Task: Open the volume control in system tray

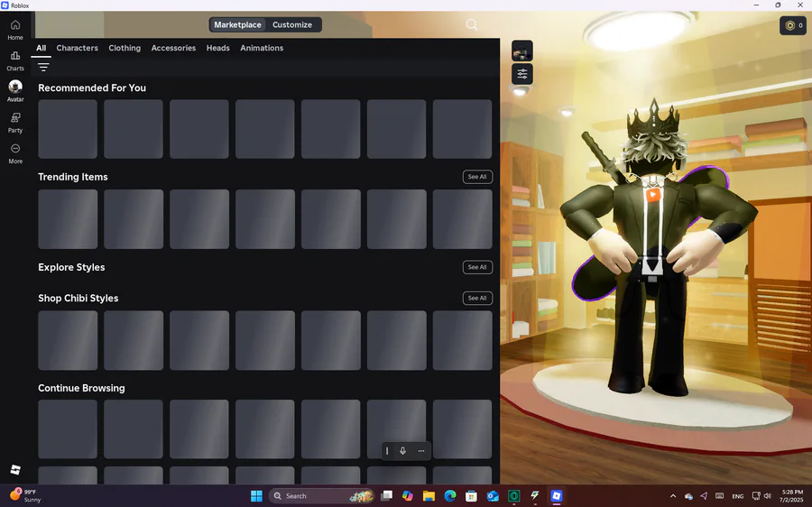Action: [x=768, y=496]
